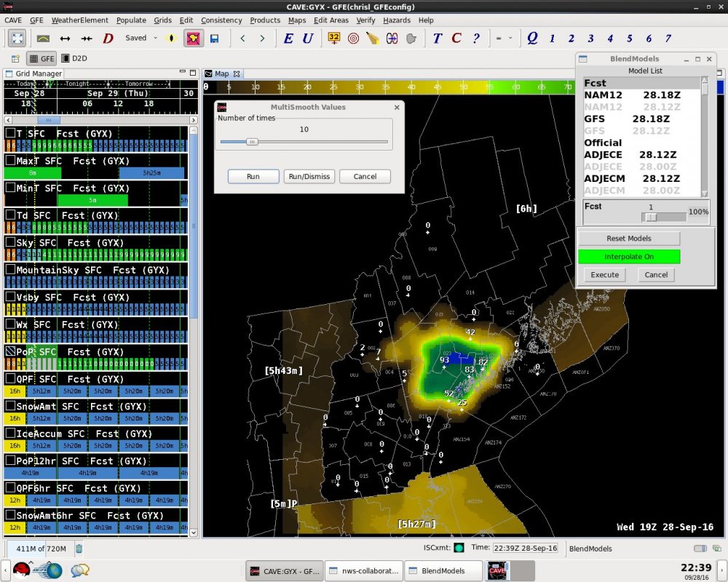
Task: Click the blue italic E toolbar icon
Action: click(288, 38)
